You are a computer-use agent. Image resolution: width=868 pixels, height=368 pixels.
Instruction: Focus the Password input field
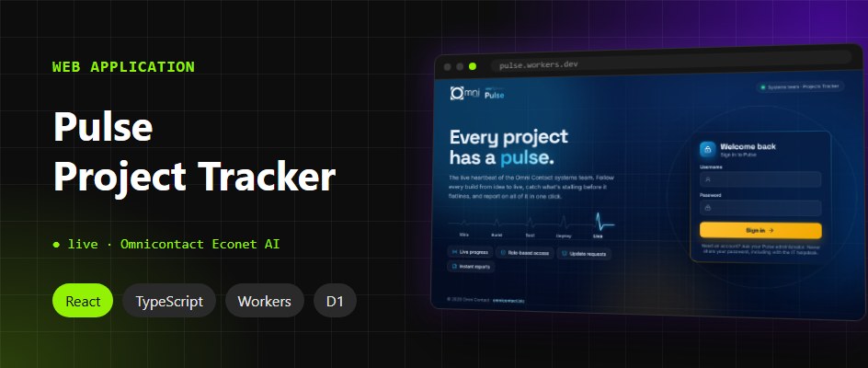click(x=760, y=209)
